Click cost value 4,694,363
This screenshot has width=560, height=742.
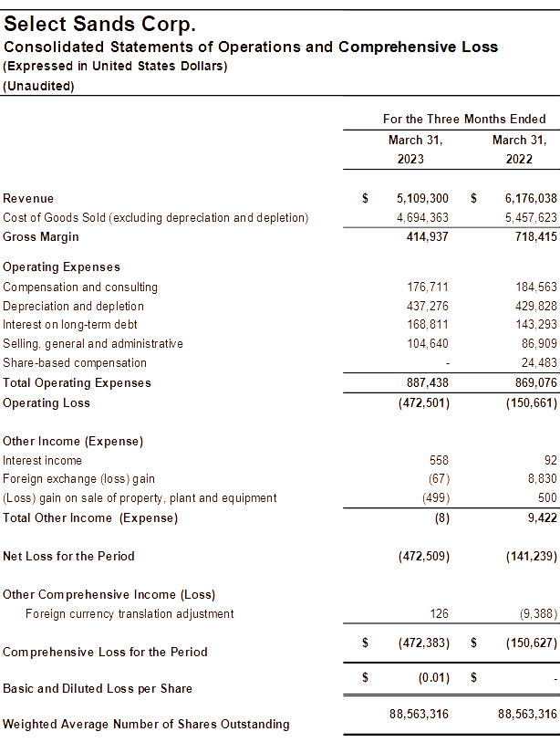[x=422, y=218]
